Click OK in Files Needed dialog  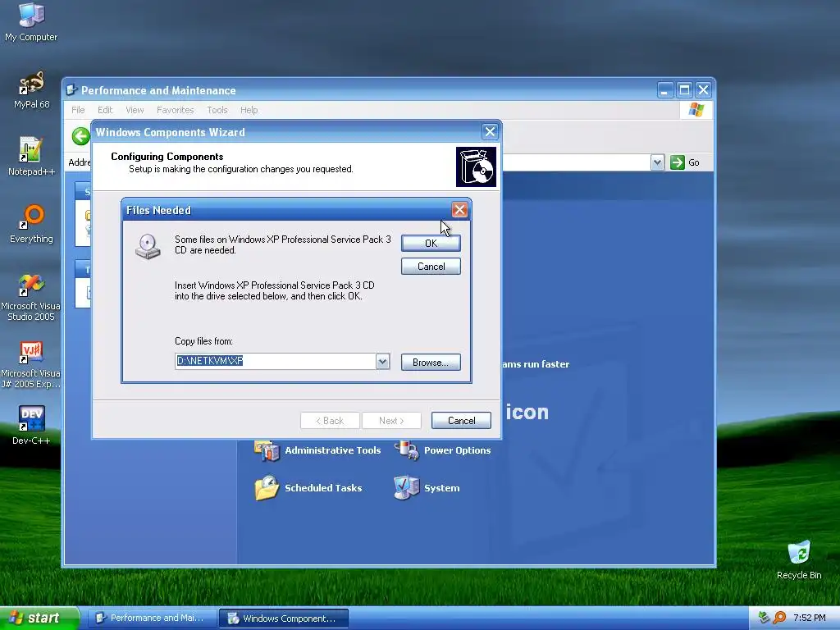point(431,243)
